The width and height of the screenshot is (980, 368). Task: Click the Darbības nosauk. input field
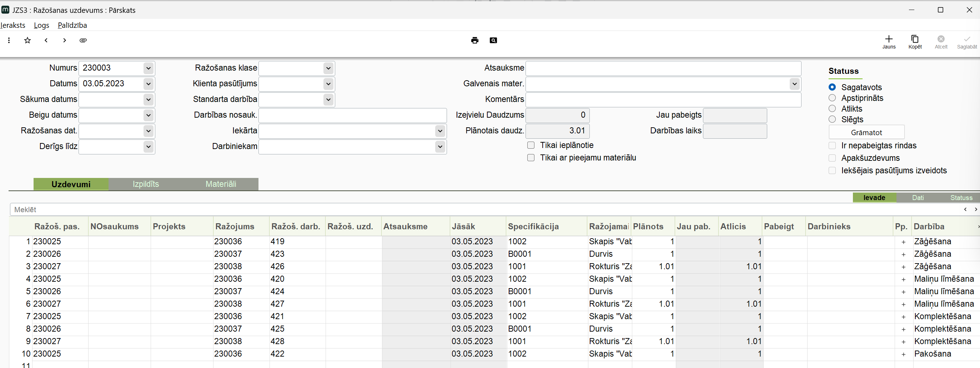click(x=352, y=115)
